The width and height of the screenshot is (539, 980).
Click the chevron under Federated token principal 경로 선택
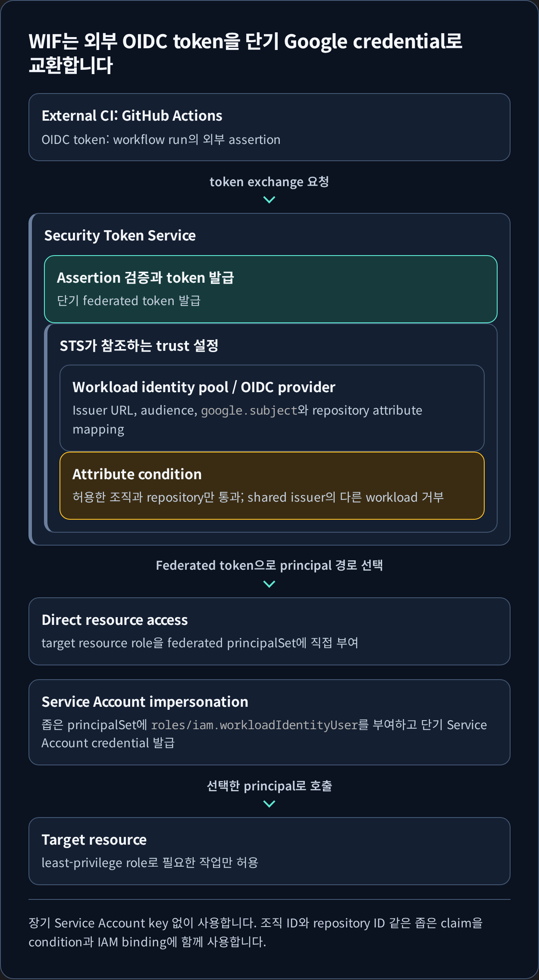click(x=269, y=584)
